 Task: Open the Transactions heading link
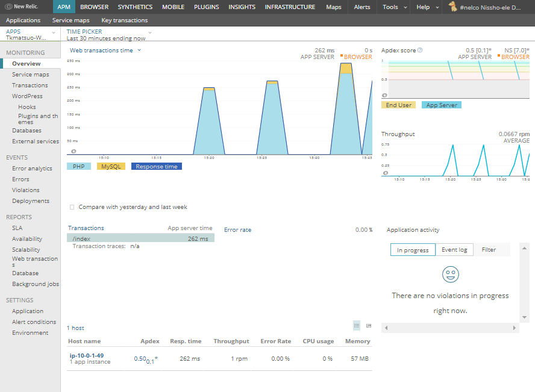coord(86,228)
